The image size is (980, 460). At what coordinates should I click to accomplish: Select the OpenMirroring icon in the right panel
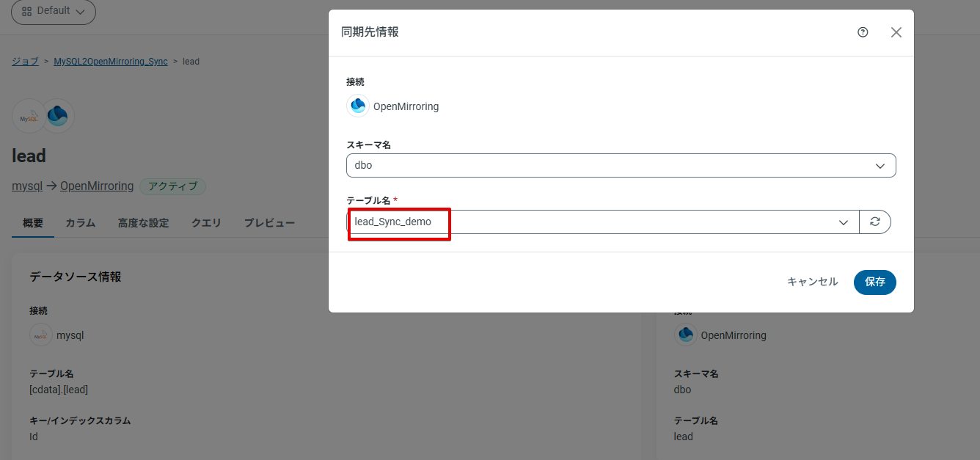(685, 335)
